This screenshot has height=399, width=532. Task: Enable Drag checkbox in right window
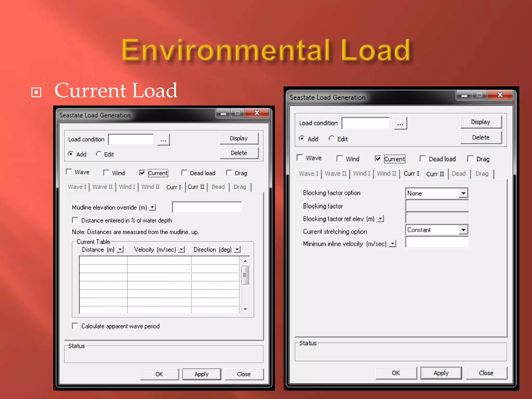[x=470, y=159]
